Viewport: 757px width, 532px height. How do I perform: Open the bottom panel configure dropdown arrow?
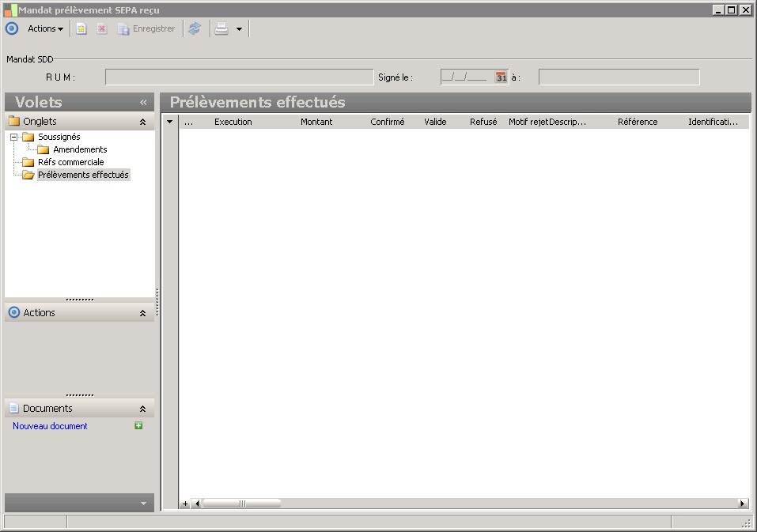point(143,504)
